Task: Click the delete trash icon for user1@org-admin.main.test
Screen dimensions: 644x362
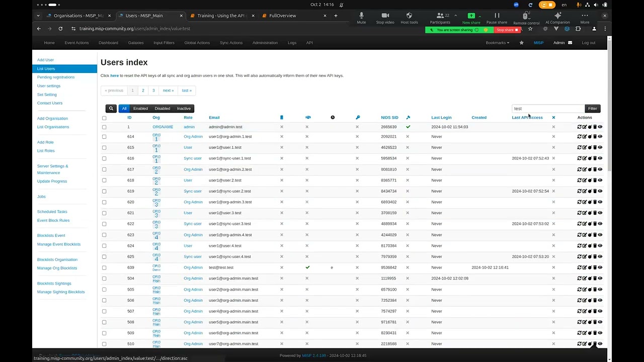Action: coord(595,279)
